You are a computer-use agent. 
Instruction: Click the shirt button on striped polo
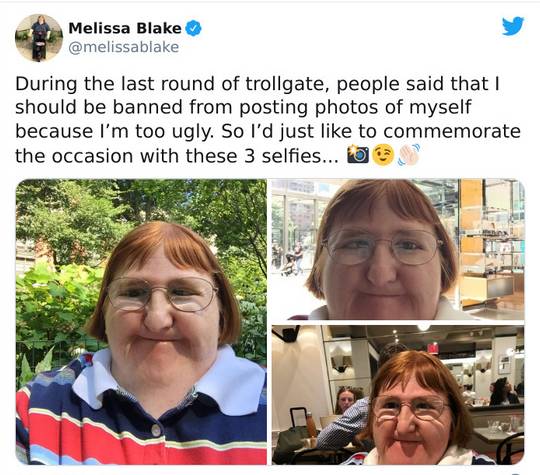pos(156,430)
